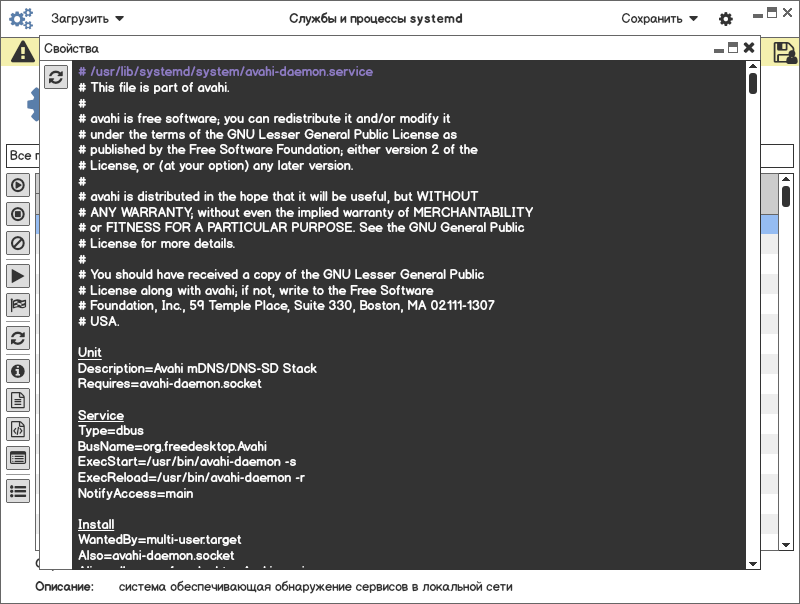Viewport: 800px width, 604px height.
Task: Disable service with the prohibition icon
Action: [x=18, y=243]
